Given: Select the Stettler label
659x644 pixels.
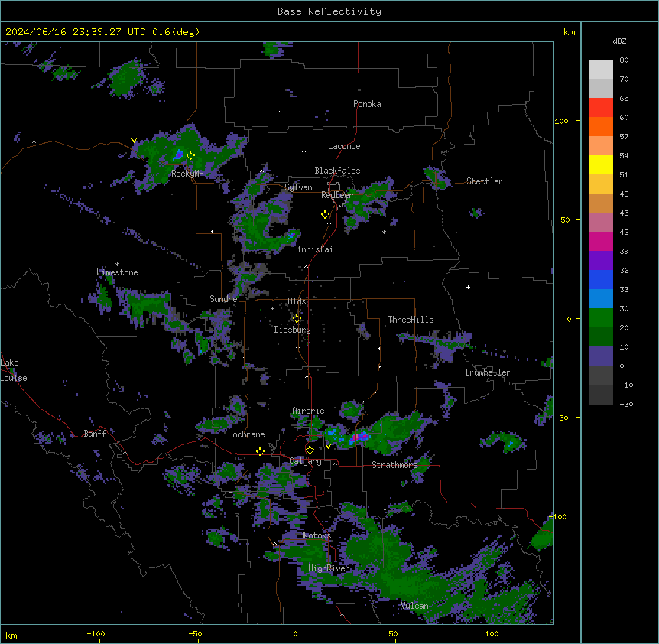Looking at the screenshot, I should (x=485, y=181).
